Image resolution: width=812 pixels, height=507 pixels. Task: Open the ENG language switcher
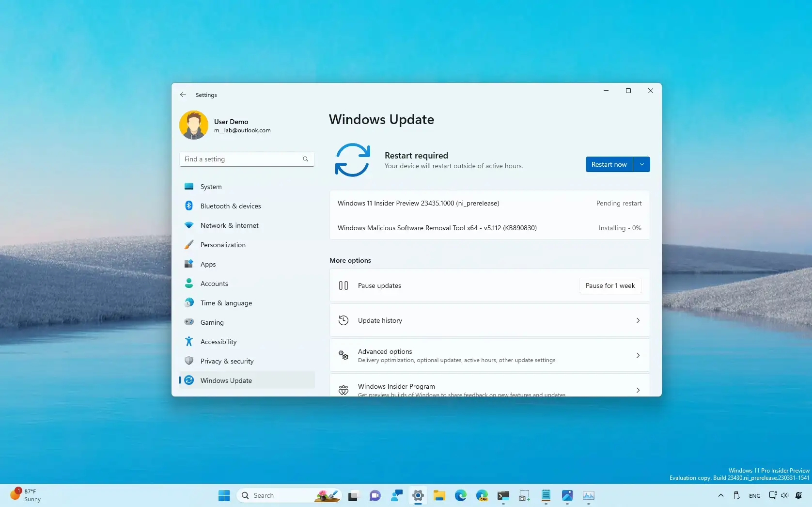754,495
